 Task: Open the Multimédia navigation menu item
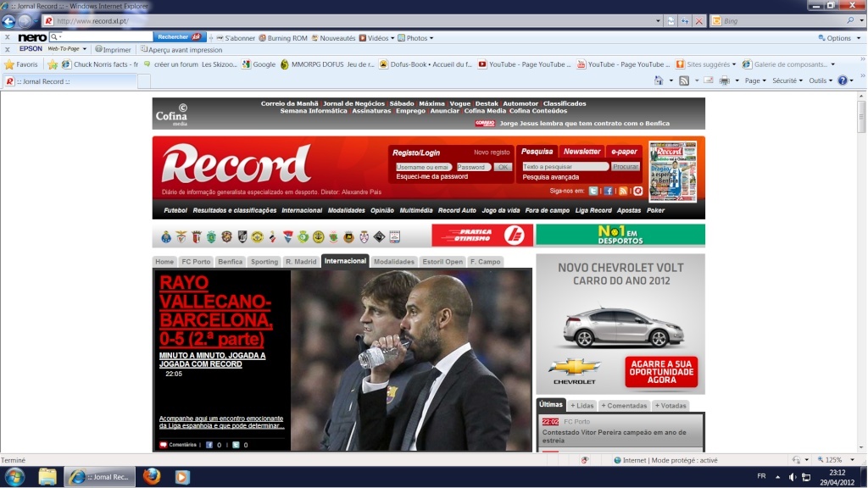point(415,210)
